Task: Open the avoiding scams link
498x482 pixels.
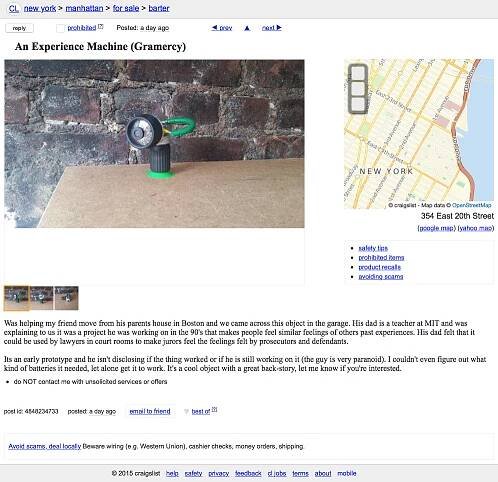Action: pos(381,277)
